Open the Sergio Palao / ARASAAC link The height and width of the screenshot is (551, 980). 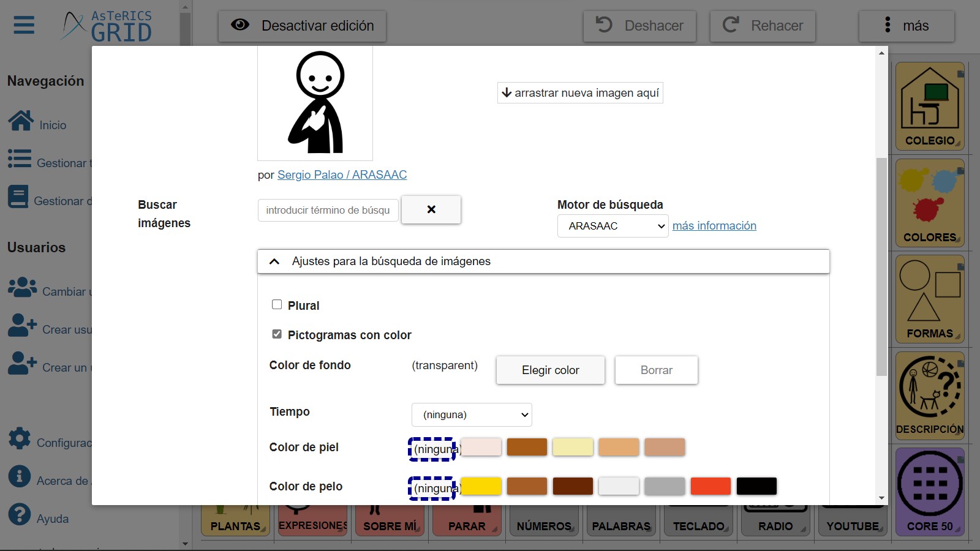[342, 175]
